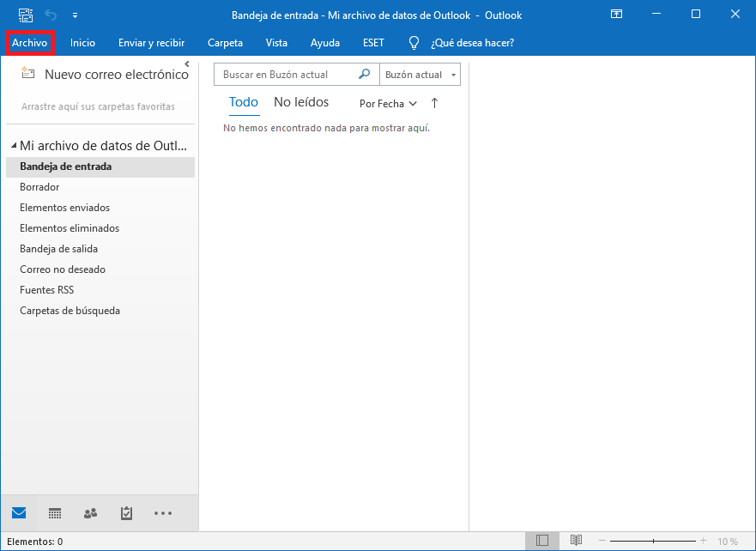This screenshot has width=756, height=551.
Task: Minimize the Outlook window
Action: click(x=656, y=14)
